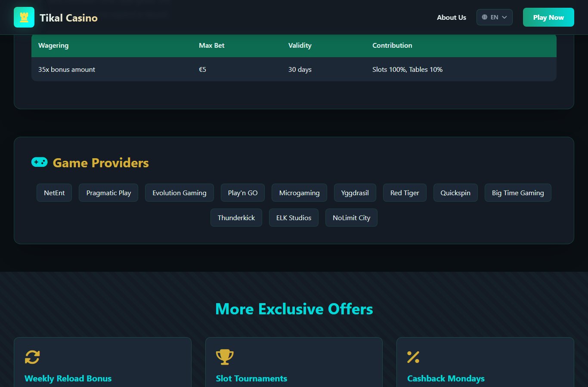Click the More Exclusive Offers heading
This screenshot has width=588, height=387.
point(294,309)
